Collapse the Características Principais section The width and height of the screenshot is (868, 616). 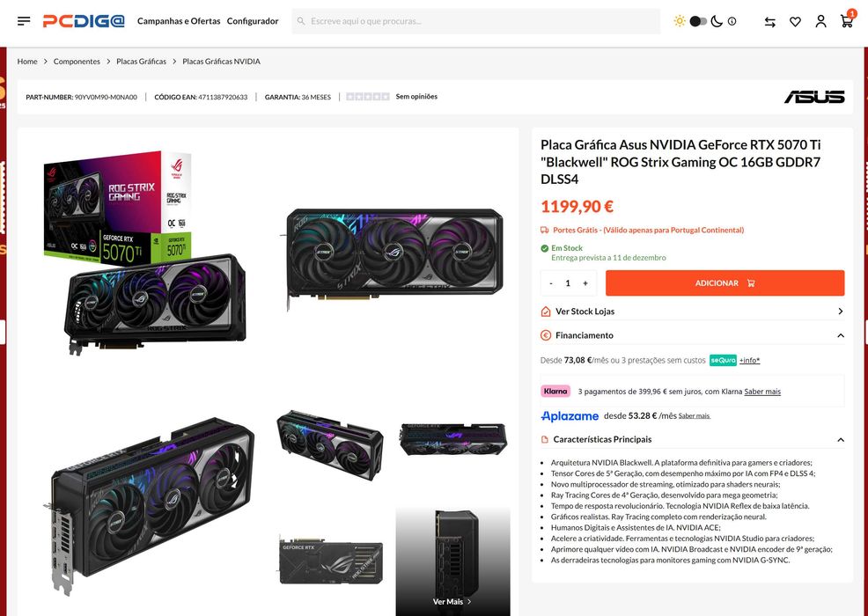[x=840, y=439]
